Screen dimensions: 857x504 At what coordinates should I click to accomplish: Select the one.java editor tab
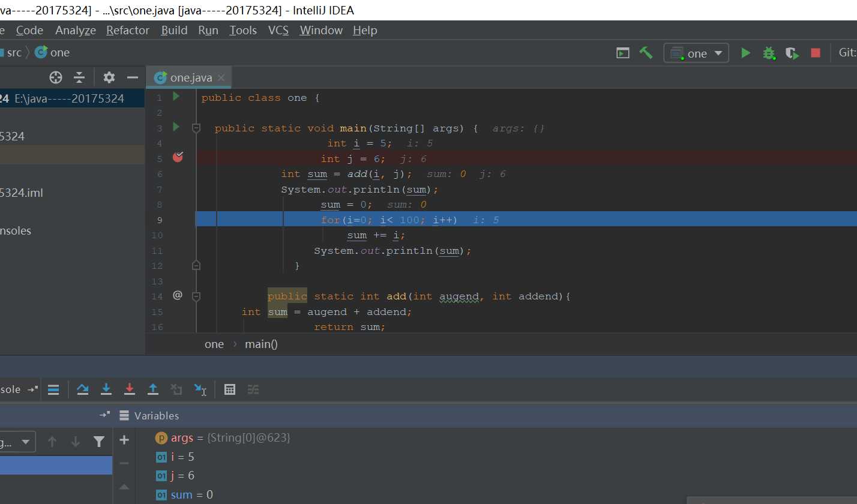[x=188, y=77]
